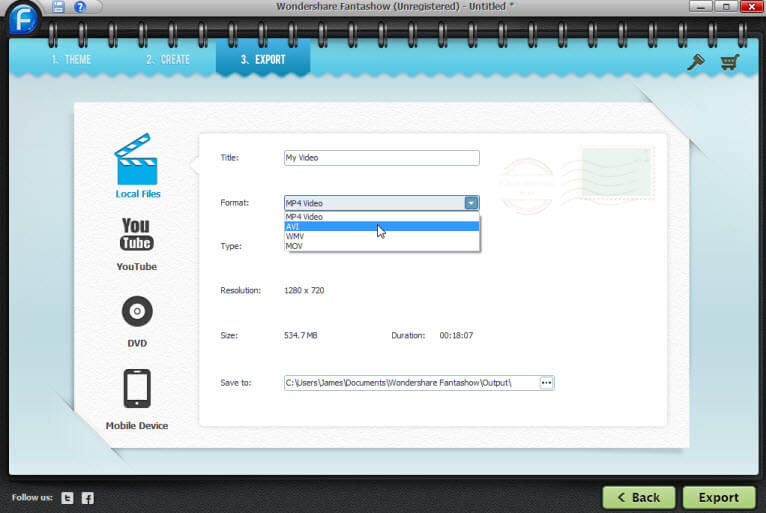Click the hammer register icon
This screenshot has width=766, height=513.
696,63
